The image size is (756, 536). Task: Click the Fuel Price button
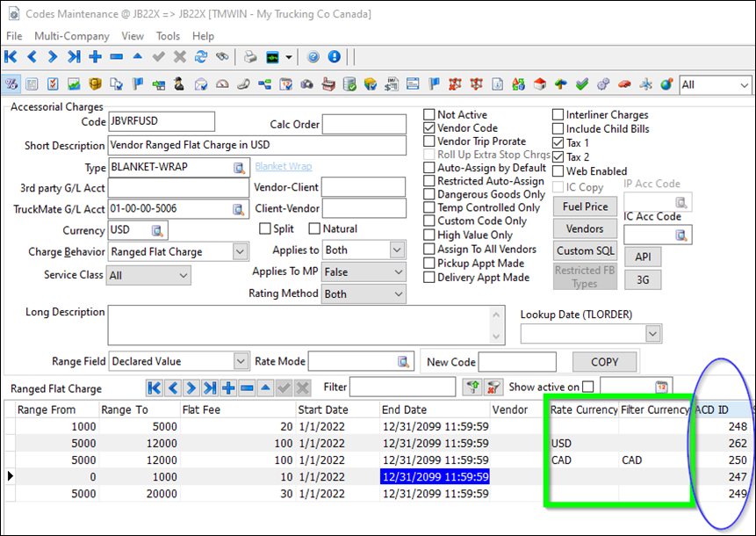(x=584, y=207)
